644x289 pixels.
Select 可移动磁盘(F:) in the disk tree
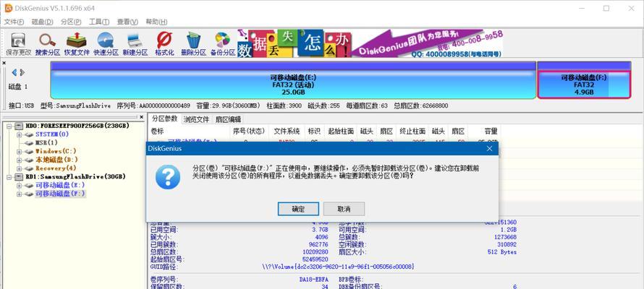(60, 194)
